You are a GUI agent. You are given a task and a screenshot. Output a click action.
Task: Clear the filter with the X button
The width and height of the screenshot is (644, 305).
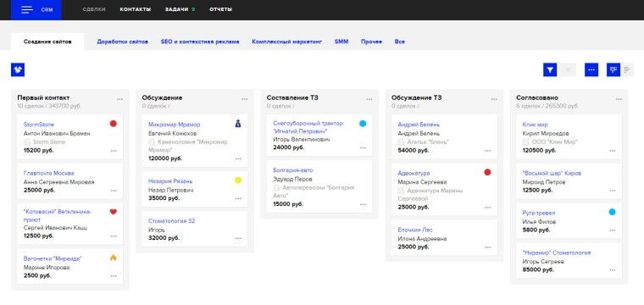(569, 69)
